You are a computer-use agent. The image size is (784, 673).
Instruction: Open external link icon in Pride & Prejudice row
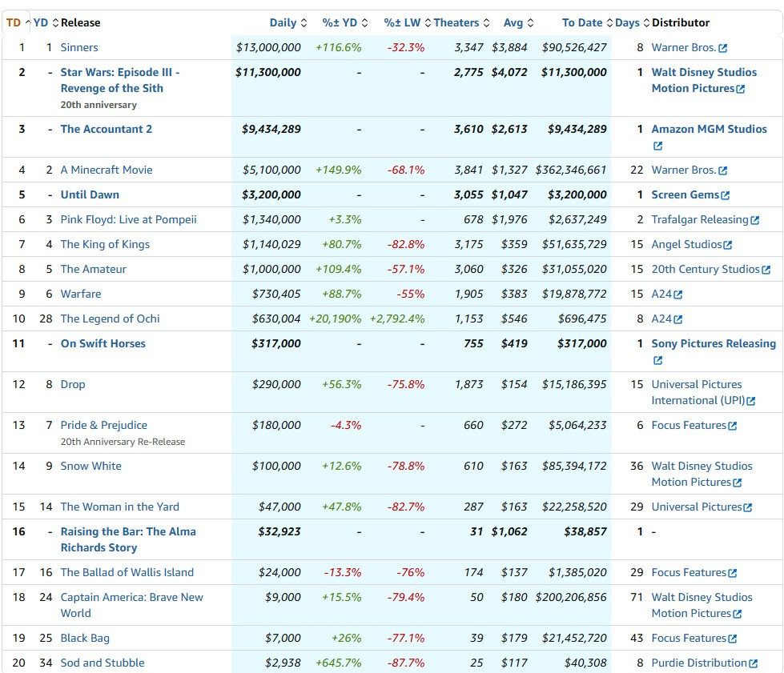[733, 427]
